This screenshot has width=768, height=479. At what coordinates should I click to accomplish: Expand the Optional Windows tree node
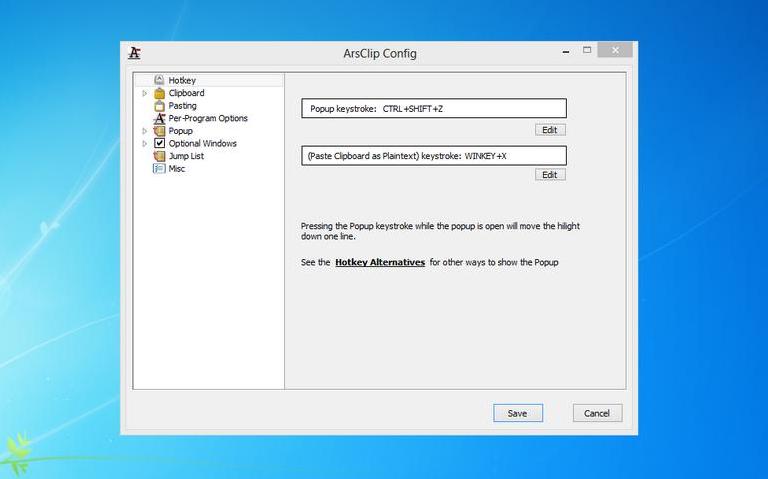tap(144, 144)
